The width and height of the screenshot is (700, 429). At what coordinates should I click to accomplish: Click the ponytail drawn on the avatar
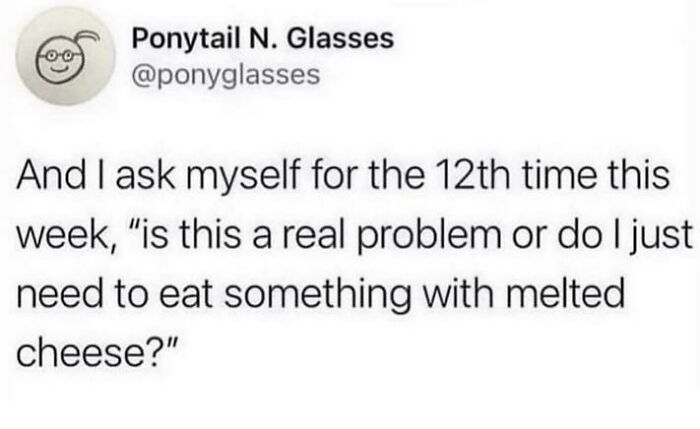(86, 37)
